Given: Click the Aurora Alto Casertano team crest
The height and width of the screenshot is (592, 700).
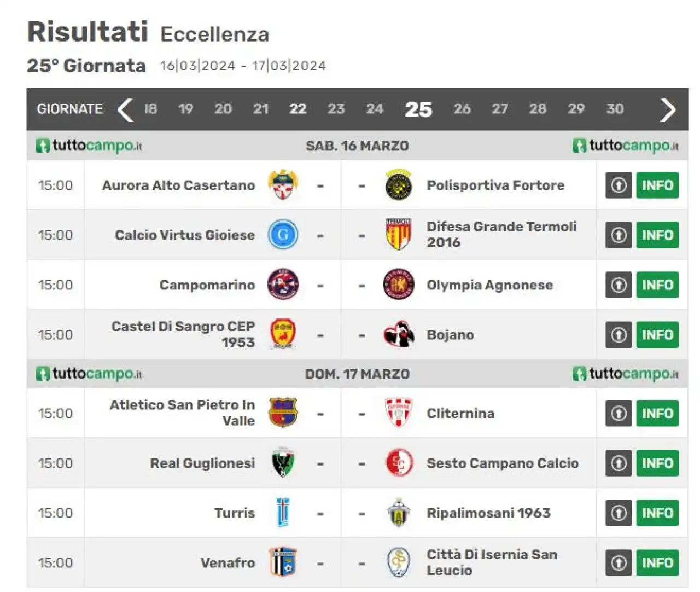Looking at the screenshot, I should (283, 185).
